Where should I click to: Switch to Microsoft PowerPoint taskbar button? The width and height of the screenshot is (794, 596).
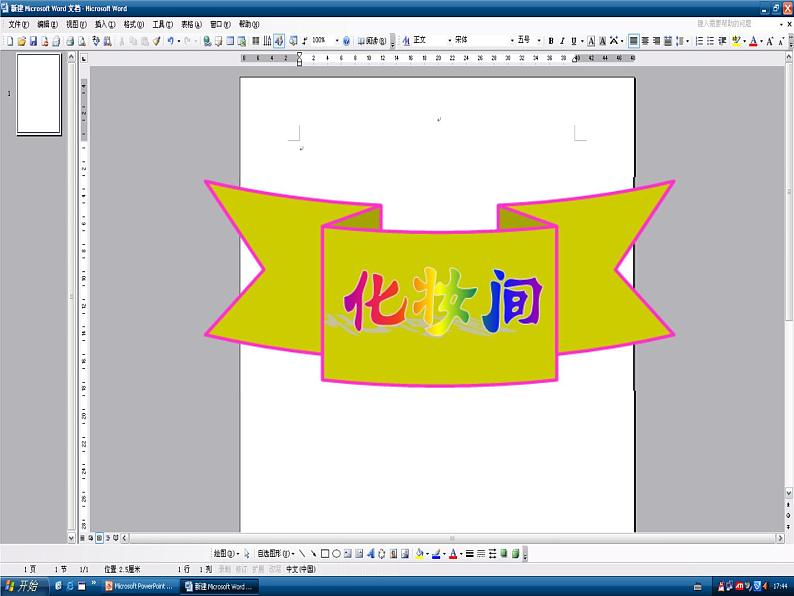[x=138, y=586]
